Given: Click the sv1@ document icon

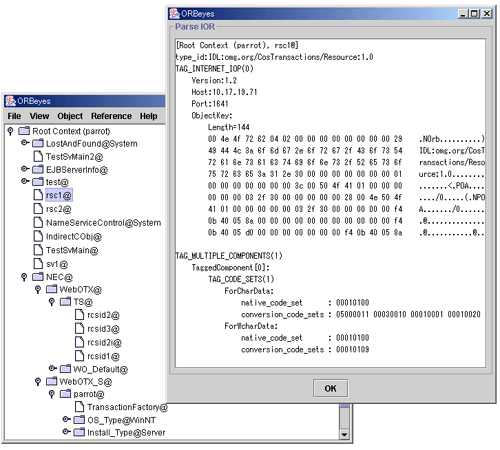Looking at the screenshot, I should [38, 264].
